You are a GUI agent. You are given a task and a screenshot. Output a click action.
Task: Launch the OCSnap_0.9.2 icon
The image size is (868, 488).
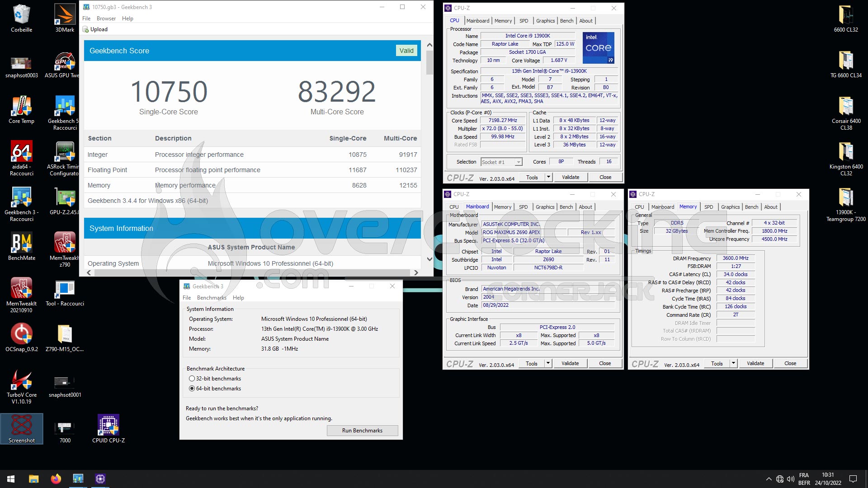coord(21,338)
